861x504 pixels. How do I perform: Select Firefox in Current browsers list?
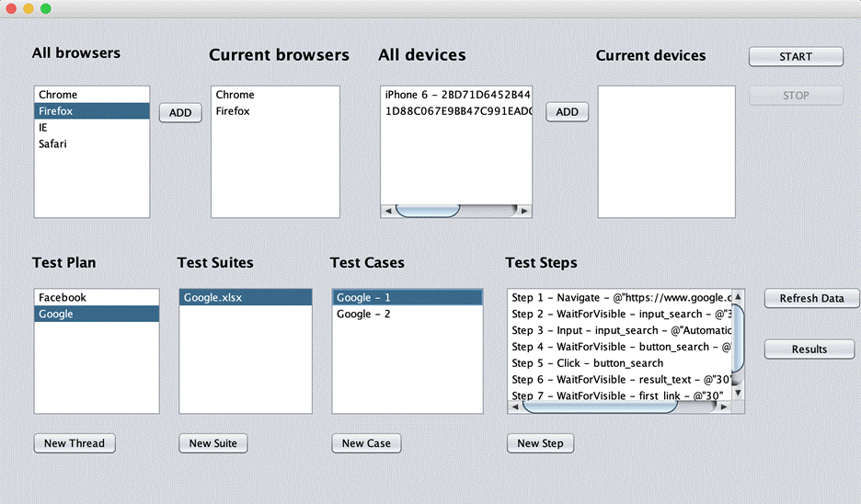(x=275, y=111)
